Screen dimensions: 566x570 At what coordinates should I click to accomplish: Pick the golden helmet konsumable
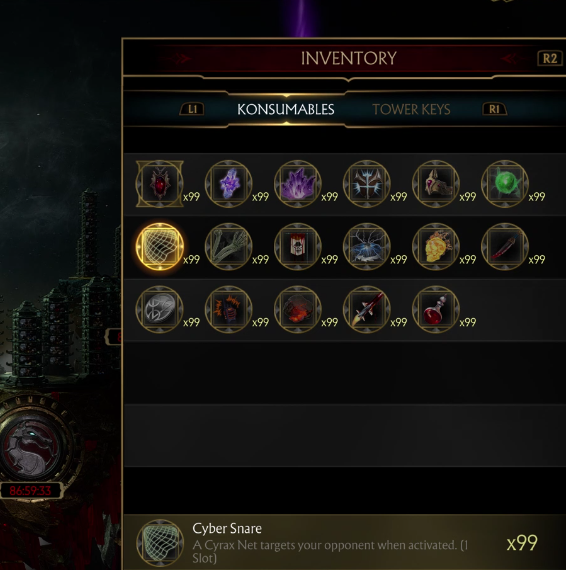click(436, 184)
